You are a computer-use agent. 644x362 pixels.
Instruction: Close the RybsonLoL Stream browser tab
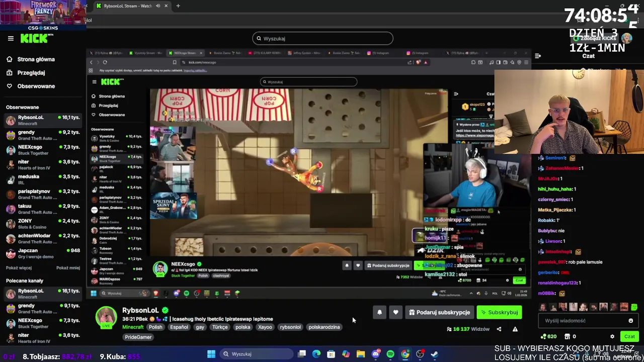tap(166, 6)
